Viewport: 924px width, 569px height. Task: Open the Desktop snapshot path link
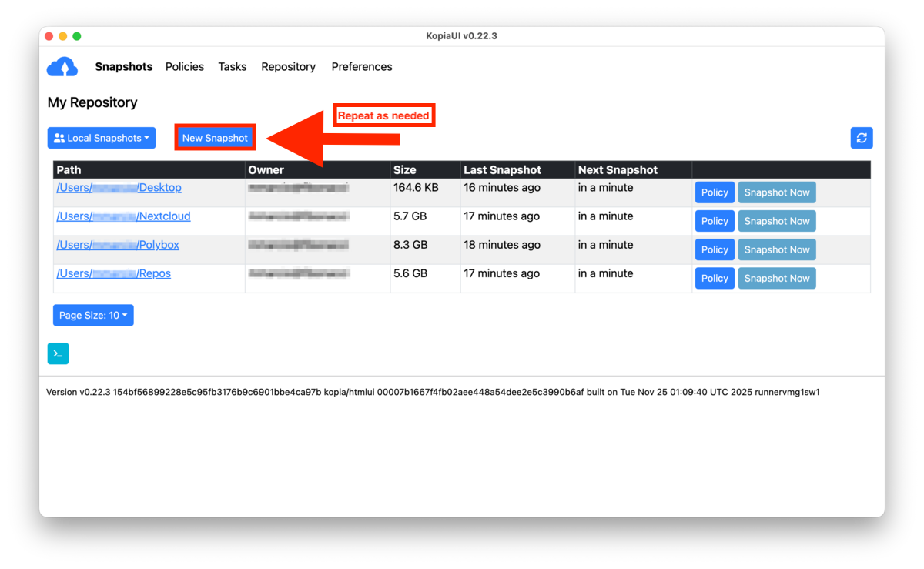[119, 188]
